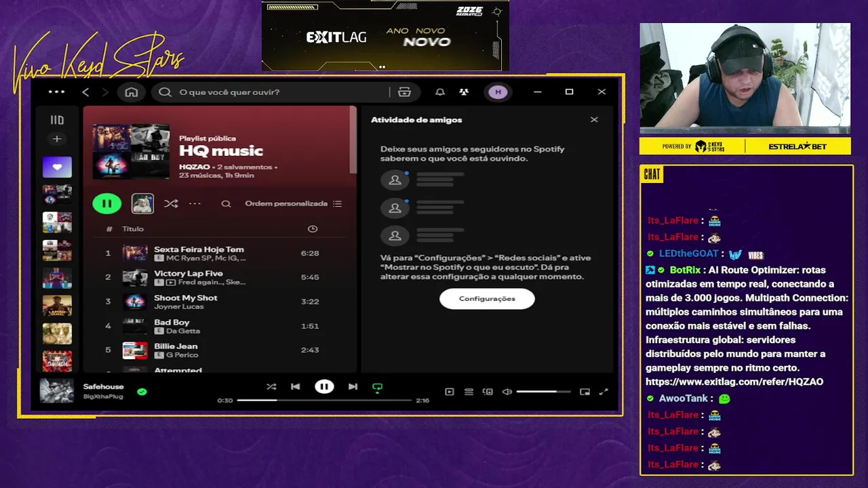Toggle repeat in the player bar
Image resolution: width=868 pixels, height=488 pixels.
[378, 388]
